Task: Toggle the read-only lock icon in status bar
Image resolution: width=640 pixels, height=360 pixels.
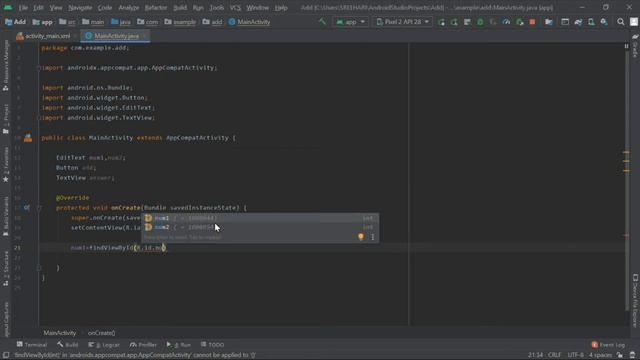Action: tap(620, 355)
